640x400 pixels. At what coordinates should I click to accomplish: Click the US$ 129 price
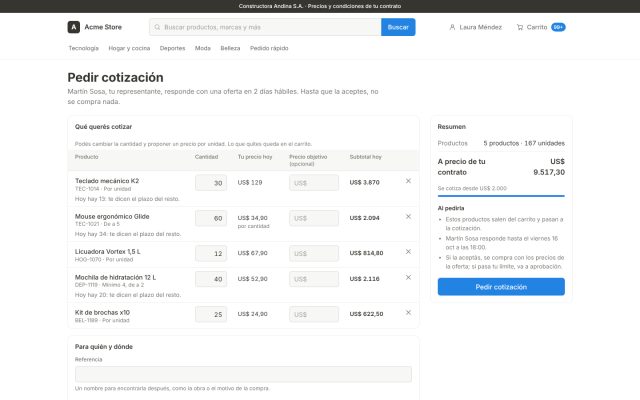click(250, 182)
